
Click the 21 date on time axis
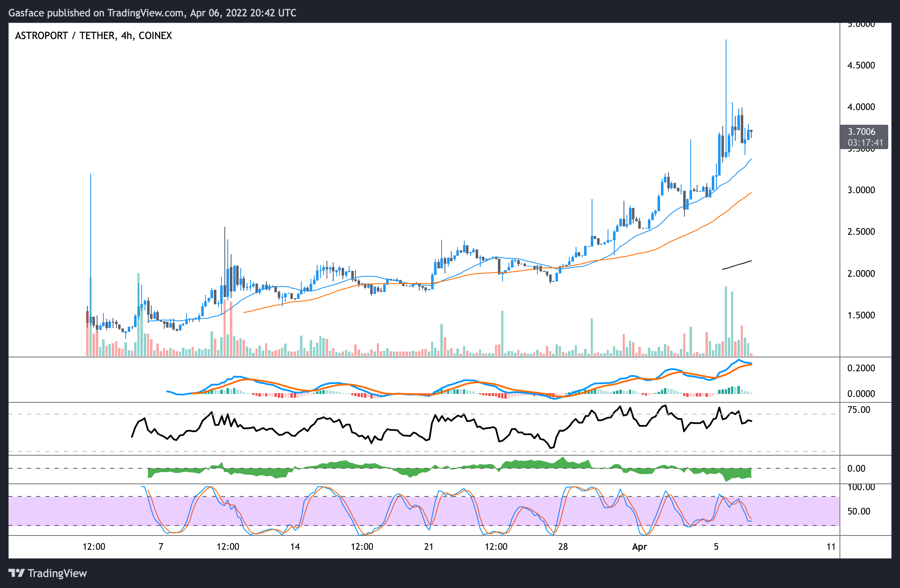point(429,547)
